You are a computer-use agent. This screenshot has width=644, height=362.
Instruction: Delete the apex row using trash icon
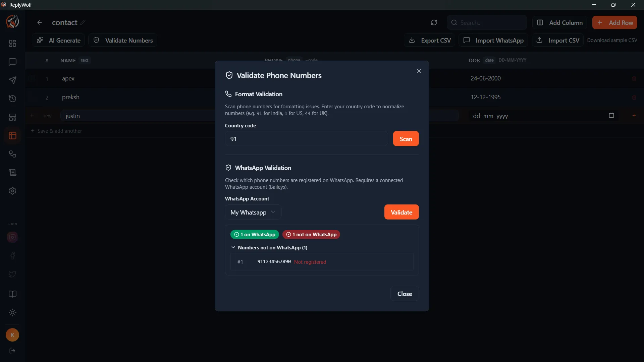coord(634,79)
